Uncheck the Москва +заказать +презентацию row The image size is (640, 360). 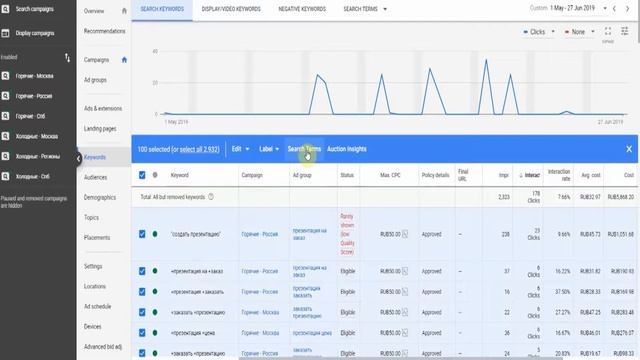pyautogui.click(x=142, y=312)
